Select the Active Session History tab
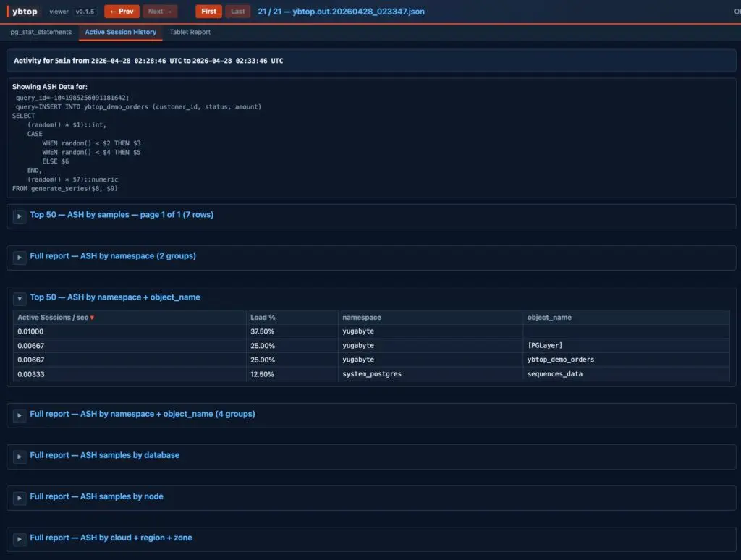The height and width of the screenshot is (560, 741). [120, 33]
